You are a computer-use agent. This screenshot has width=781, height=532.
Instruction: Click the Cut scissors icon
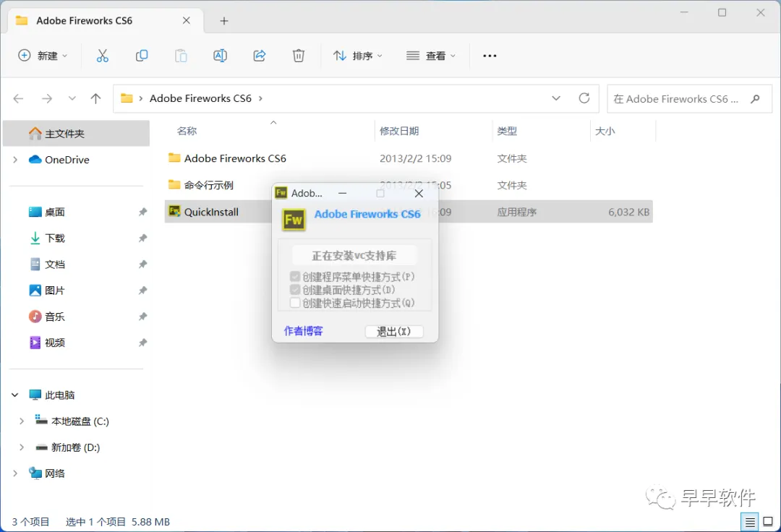(102, 56)
